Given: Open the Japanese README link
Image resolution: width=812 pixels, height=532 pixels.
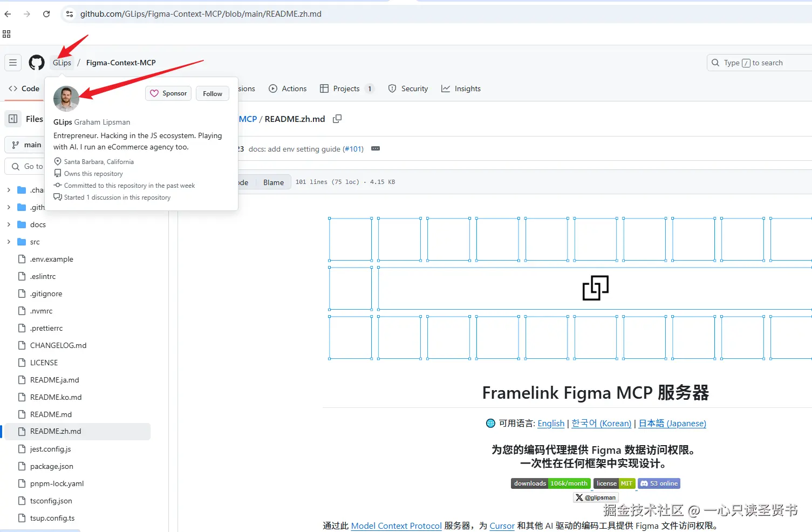Looking at the screenshot, I should [672, 424].
